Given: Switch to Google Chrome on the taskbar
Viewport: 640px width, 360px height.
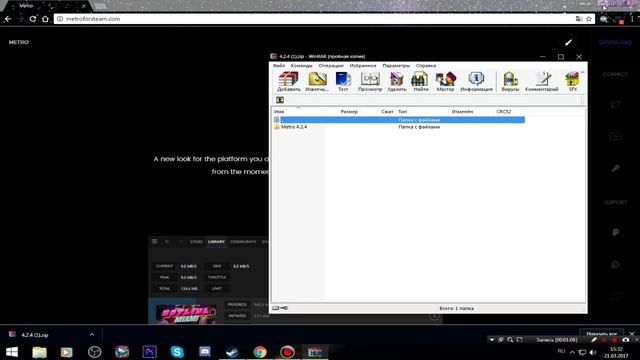Looking at the screenshot, I should [260, 352].
